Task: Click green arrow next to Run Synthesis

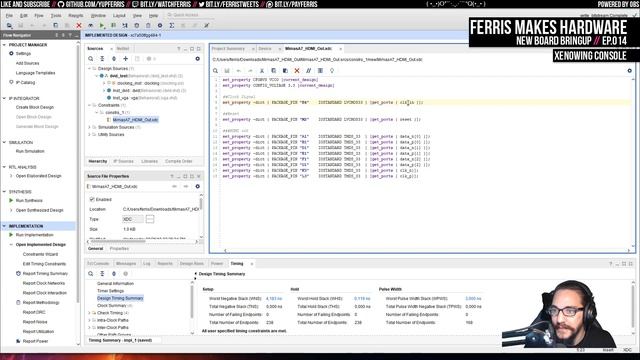Action: (11, 200)
